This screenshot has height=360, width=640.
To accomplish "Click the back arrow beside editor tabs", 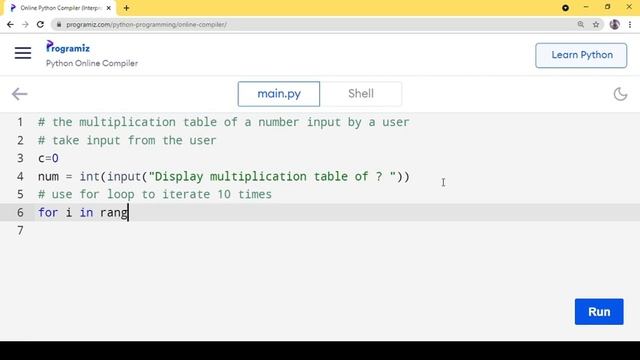I will click(19, 94).
